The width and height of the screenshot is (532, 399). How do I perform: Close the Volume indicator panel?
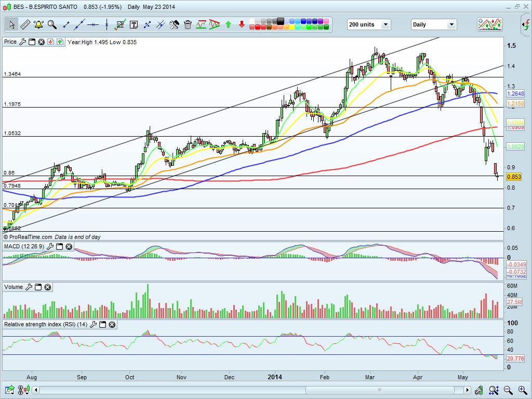(48, 287)
